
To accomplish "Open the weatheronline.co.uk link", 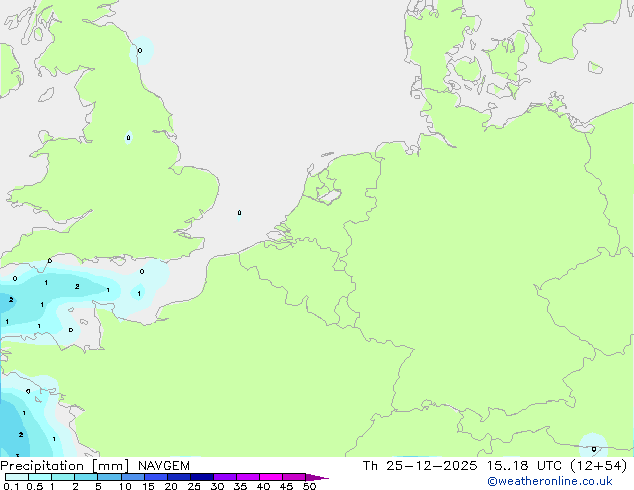I will coord(550,481).
